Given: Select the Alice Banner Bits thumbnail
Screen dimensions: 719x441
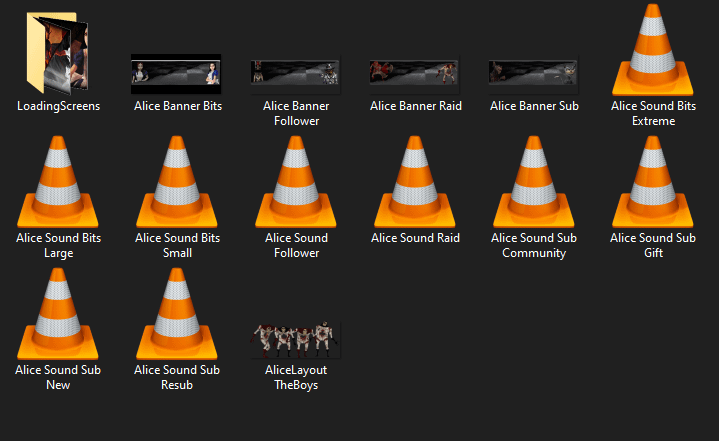Looking at the screenshot, I should (x=176, y=74).
